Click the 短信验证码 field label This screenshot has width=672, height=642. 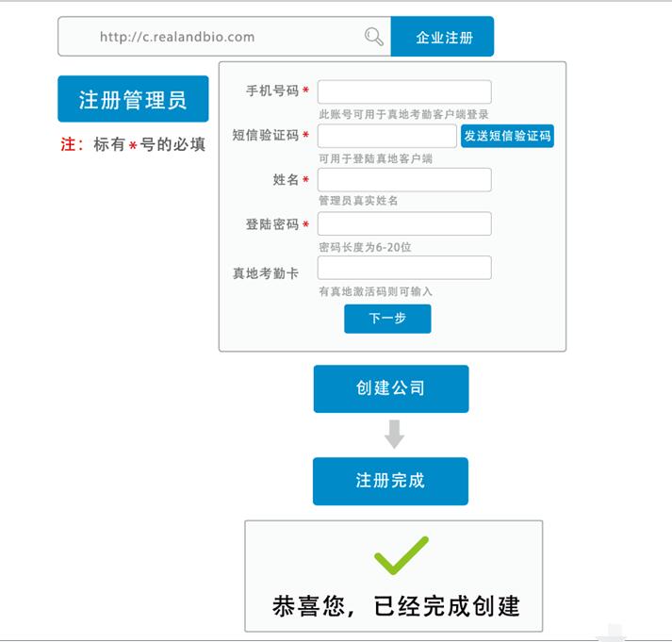pos(266,136)
